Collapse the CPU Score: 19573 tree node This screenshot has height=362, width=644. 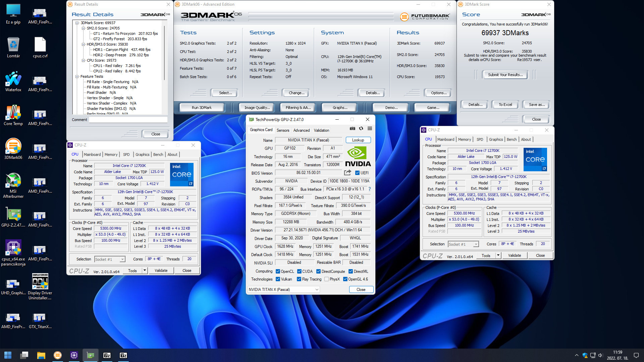(84, 61)
